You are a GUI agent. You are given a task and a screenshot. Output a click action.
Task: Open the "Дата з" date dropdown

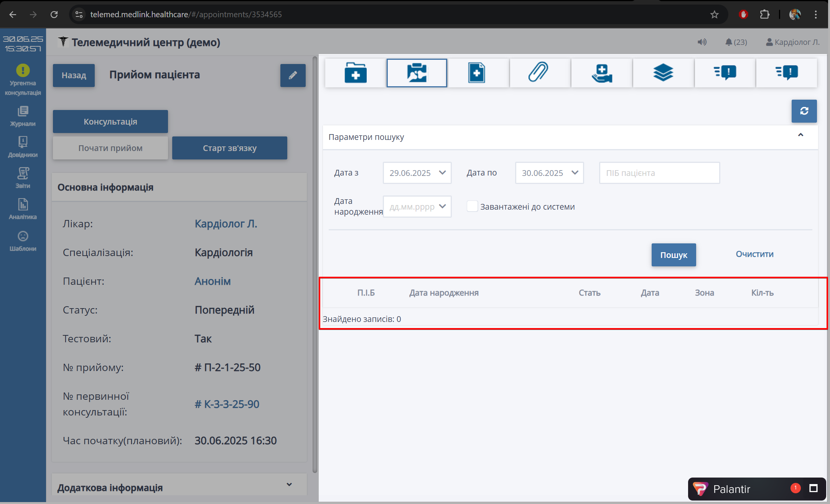point(442,173)
